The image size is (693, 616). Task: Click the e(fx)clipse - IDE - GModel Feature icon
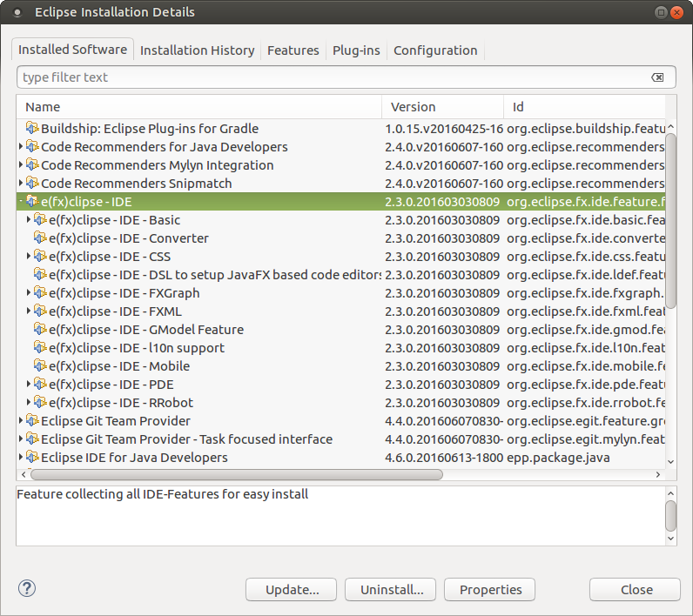click(40, 330)
